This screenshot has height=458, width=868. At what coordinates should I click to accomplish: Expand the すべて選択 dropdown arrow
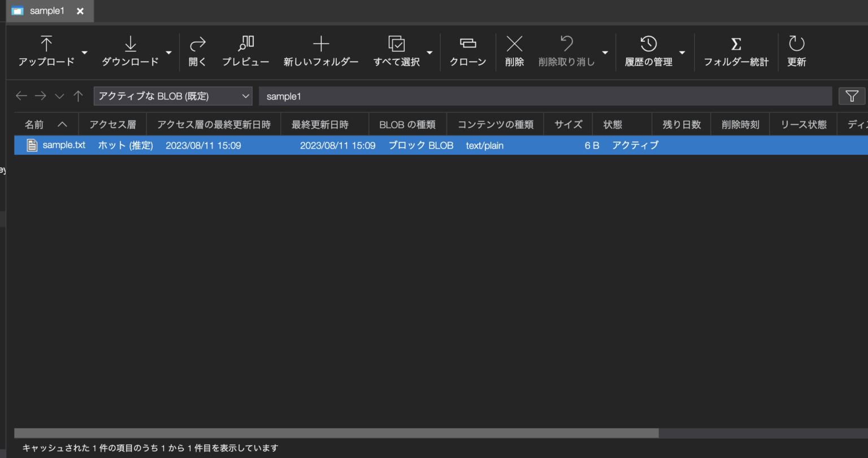429,52
